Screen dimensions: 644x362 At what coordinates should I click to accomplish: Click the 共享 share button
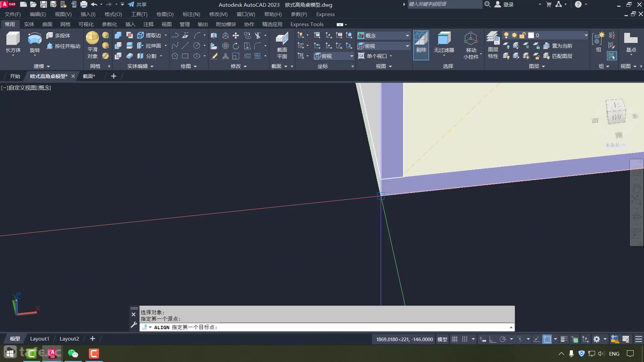coord(138,4)
